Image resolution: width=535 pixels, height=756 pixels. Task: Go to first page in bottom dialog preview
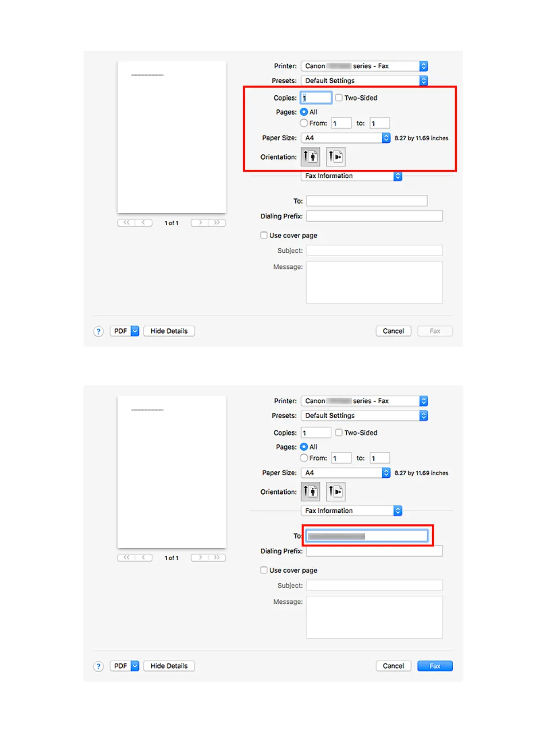click(126, 558)
